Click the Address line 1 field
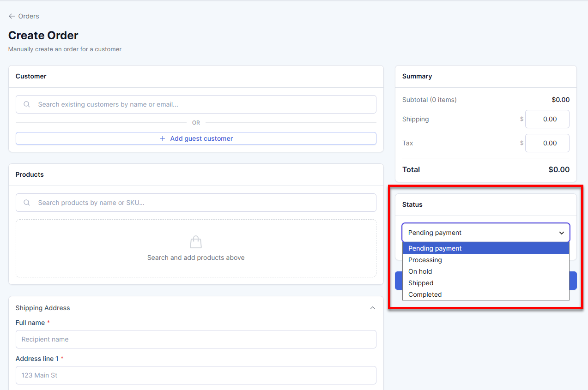588x390 pixels. (x=196, y=375)
